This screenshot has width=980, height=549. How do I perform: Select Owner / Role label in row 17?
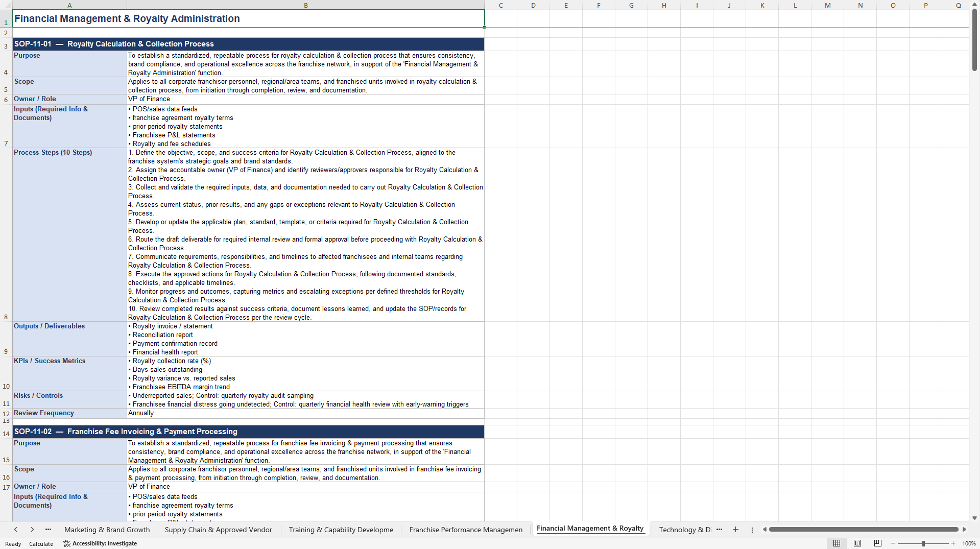(x=69, y=487)
